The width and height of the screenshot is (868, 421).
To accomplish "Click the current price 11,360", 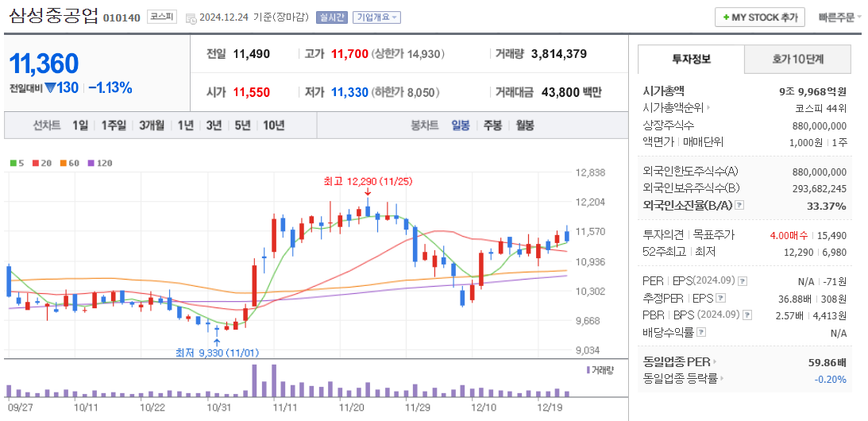I will pos(44,64).
